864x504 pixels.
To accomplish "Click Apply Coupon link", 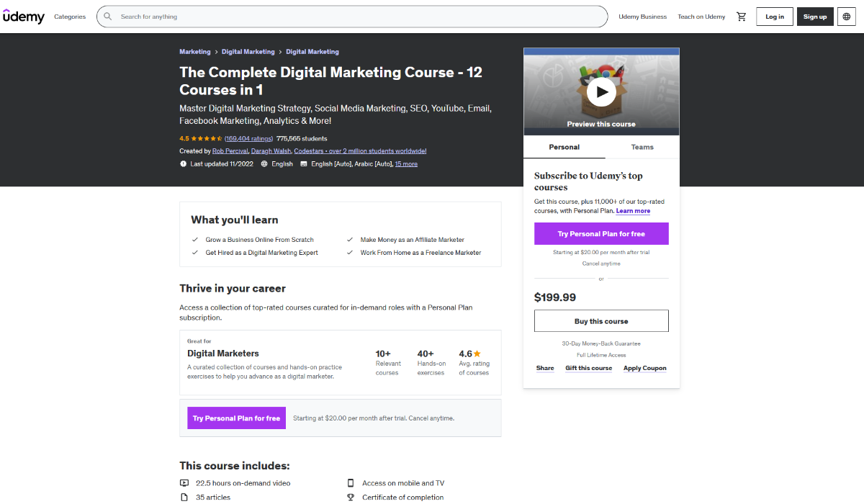I will tap(645, 368).
